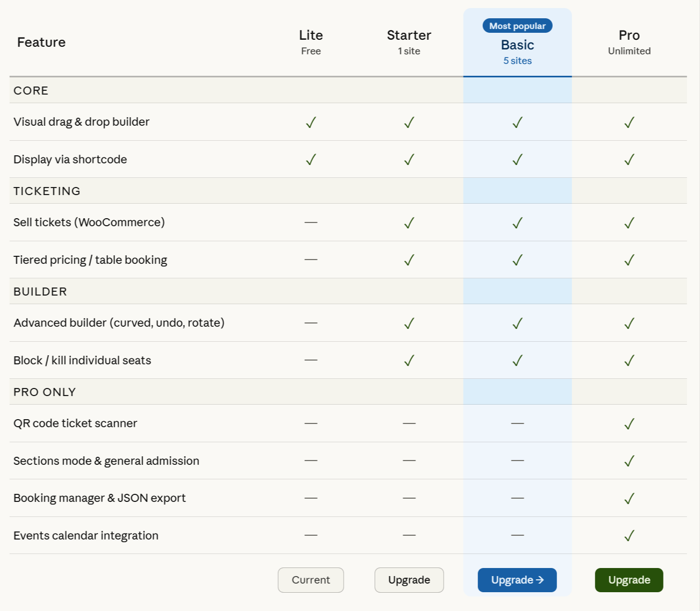
Task: Click the Pro checkmark for Advanced builder row
Action: [629, 324]
